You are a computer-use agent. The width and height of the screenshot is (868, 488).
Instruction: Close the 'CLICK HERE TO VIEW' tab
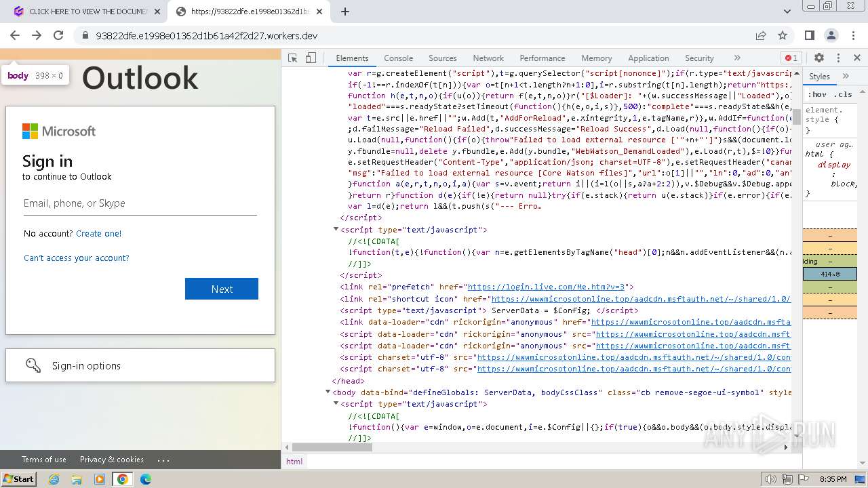[157, 12]
